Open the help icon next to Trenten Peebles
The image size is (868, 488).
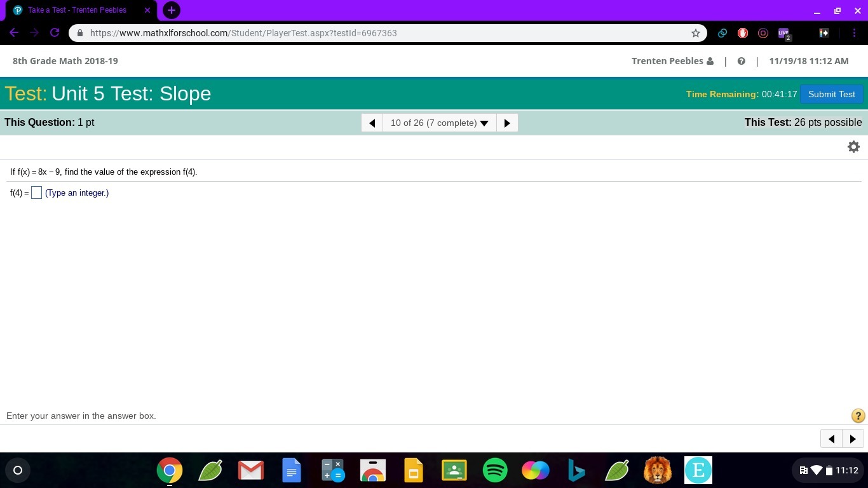point(741,61)
